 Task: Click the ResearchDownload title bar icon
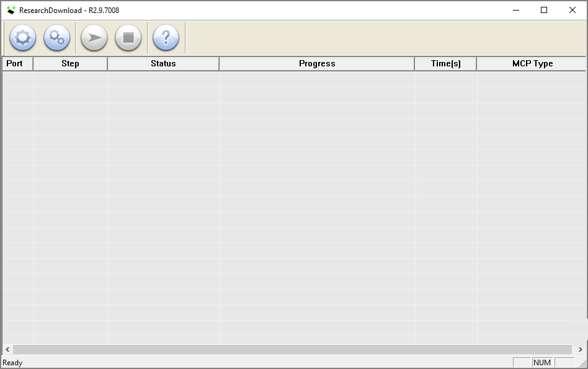11,10
